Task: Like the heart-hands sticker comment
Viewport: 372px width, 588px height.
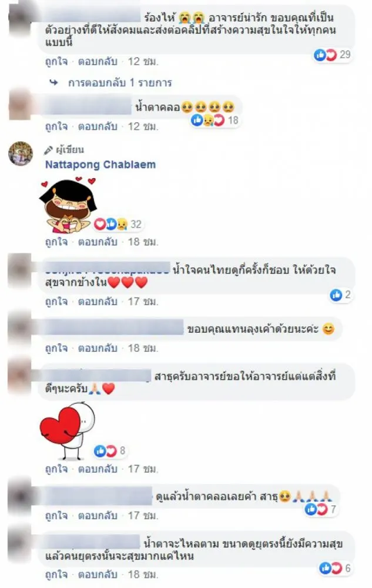Action: click(x=56, y=242)
